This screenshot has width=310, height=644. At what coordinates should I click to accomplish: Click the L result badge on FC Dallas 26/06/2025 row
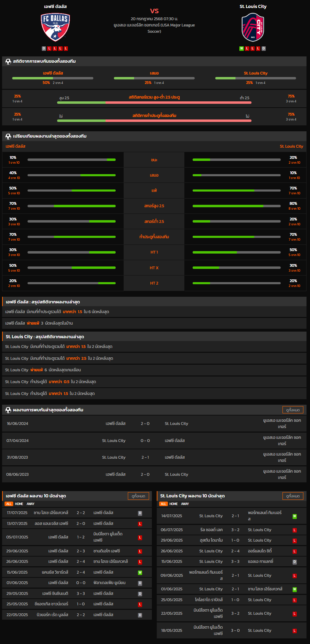pyautogui.click(x=140, y=562)
